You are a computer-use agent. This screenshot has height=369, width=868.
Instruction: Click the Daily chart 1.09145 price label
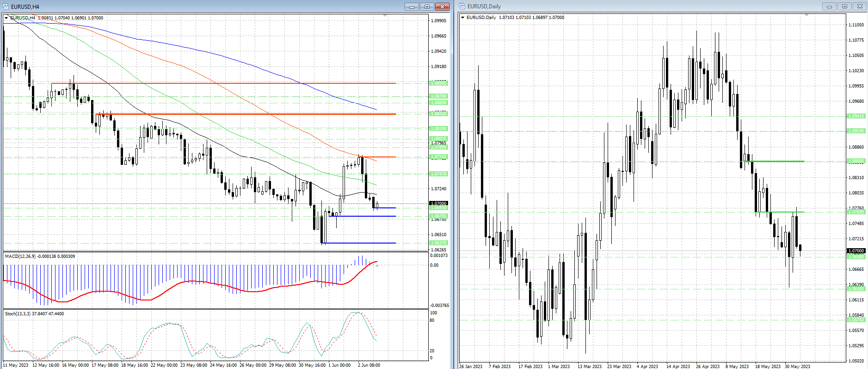856,131
